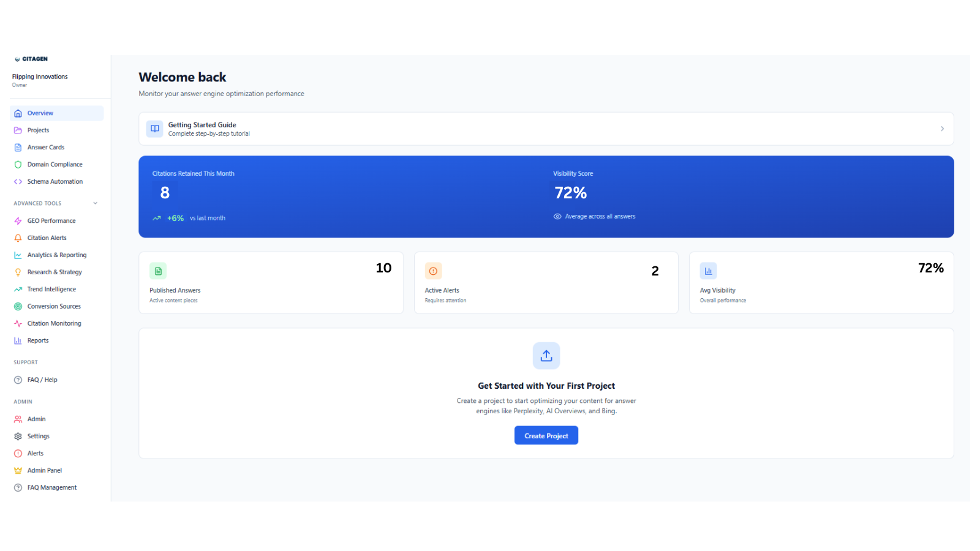Select the Conversion Sources target icon
This screenshot has width=980, height=551.
tap(18, 306)
